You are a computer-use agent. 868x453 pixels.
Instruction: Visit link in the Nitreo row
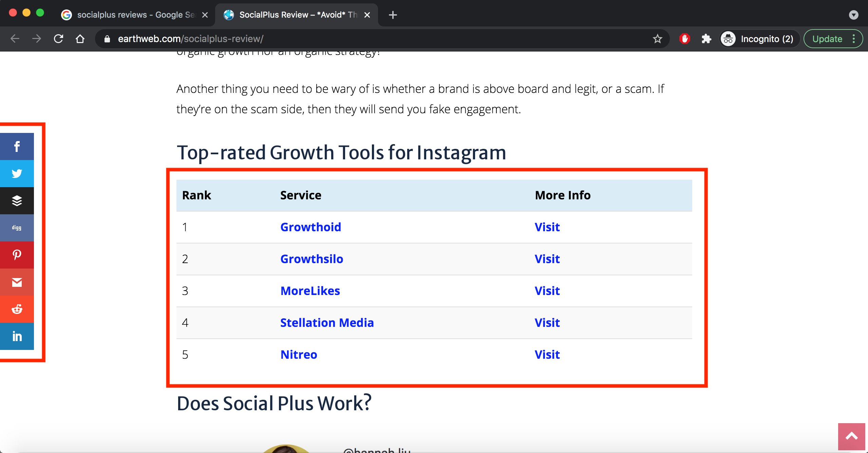(547, 355)
